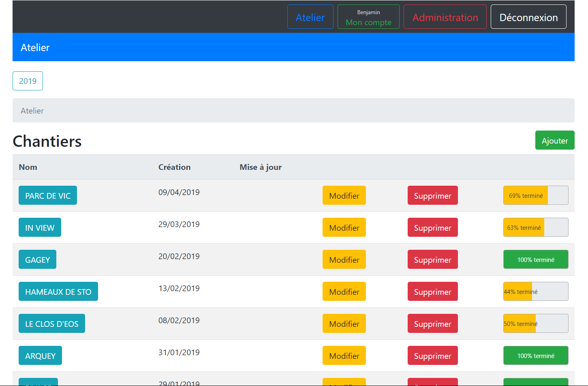588x386 pixels.
Task: Open the Atelier navigation button
Action: [310, 17]
